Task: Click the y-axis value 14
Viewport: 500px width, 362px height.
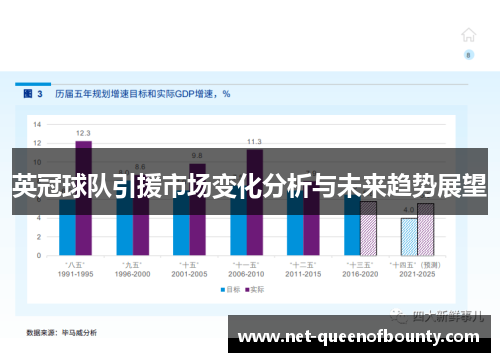Action: click(37, 125)
